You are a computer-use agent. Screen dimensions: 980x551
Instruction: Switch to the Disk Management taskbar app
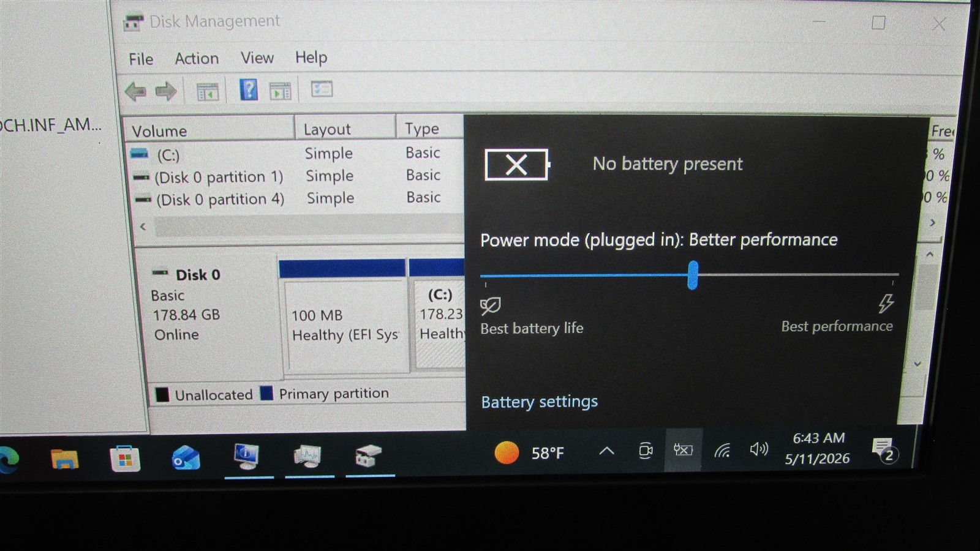click(368, 456)
